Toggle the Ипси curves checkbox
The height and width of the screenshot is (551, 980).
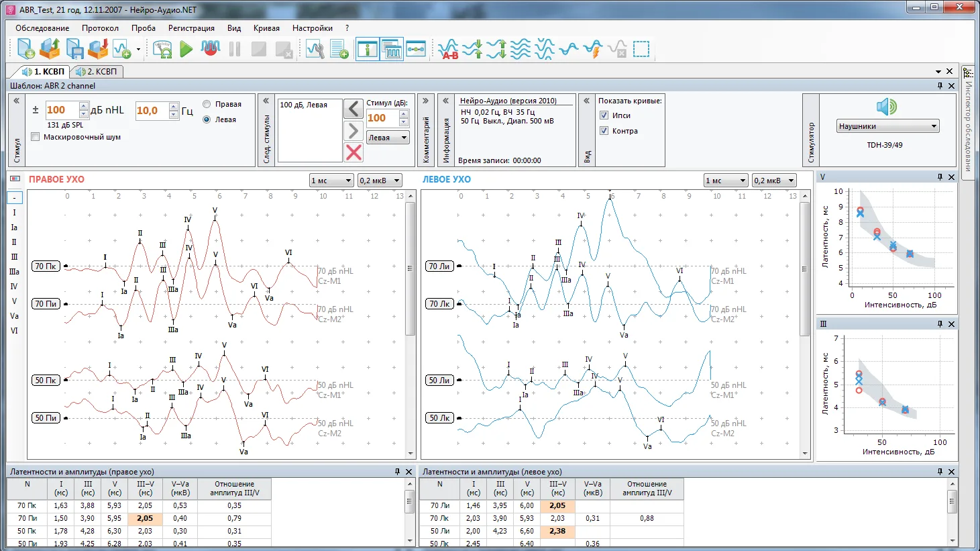point(604,115)
